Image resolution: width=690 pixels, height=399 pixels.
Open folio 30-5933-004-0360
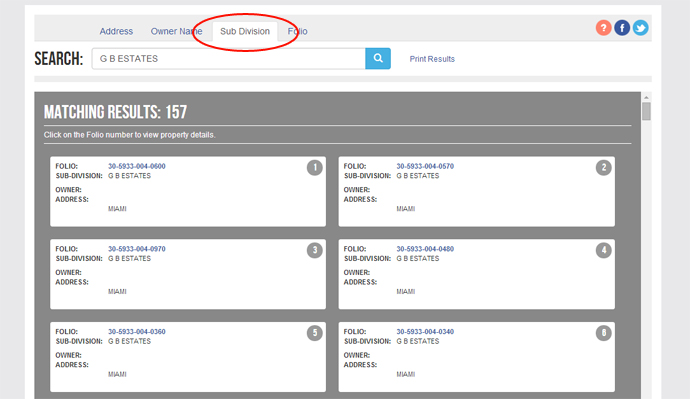tap(137, 332)
